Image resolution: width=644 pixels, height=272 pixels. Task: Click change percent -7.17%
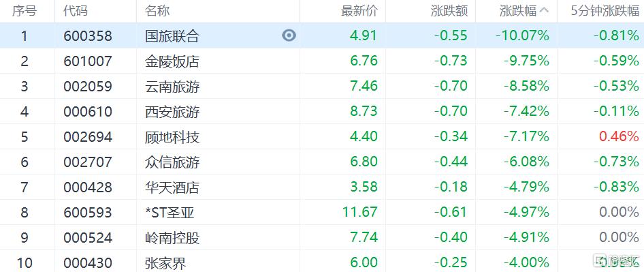(x=526, y=136)
